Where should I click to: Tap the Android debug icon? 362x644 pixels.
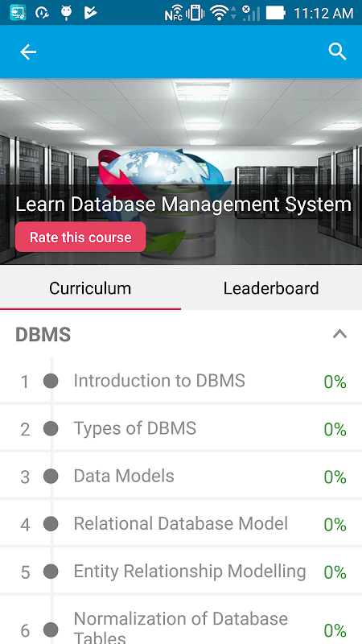click(66, 13)
